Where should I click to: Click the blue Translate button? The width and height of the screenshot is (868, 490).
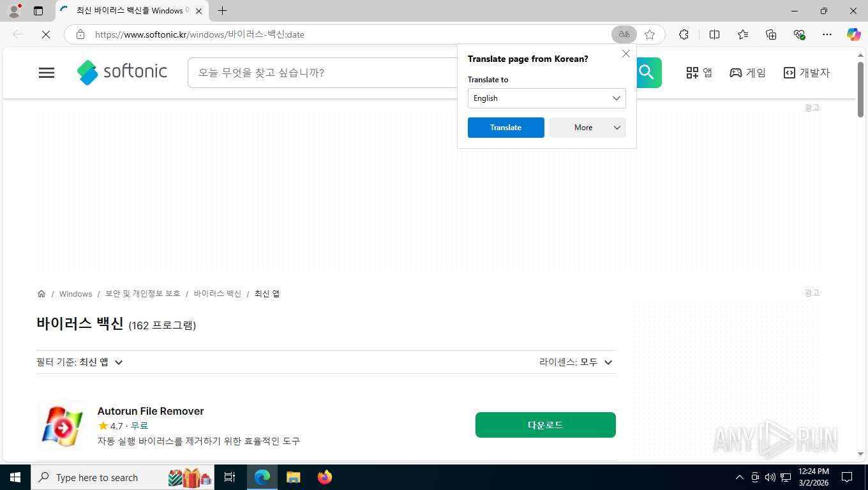tap(506, 128)
